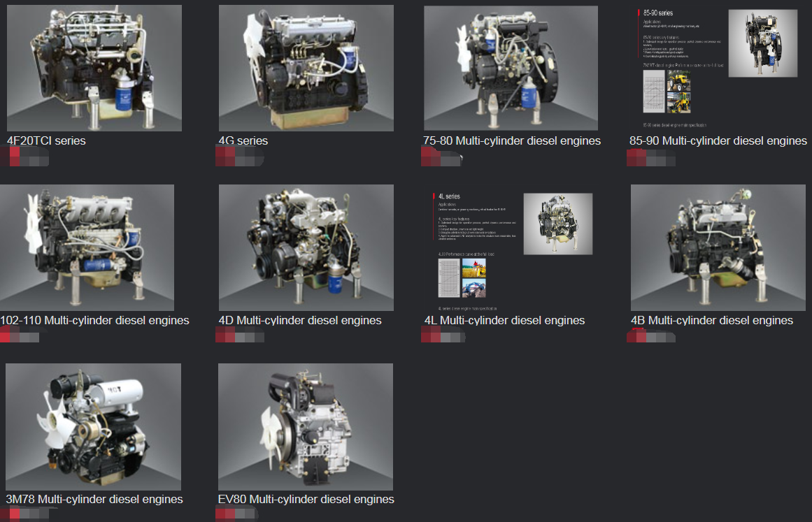Click the "4F20TCI series" title link

click(46, 141)
